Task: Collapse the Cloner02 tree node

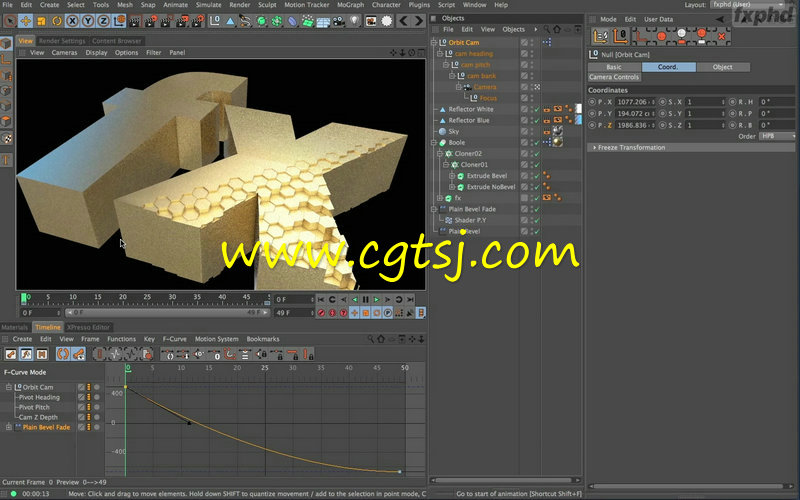Action: (x=440, y=154)
